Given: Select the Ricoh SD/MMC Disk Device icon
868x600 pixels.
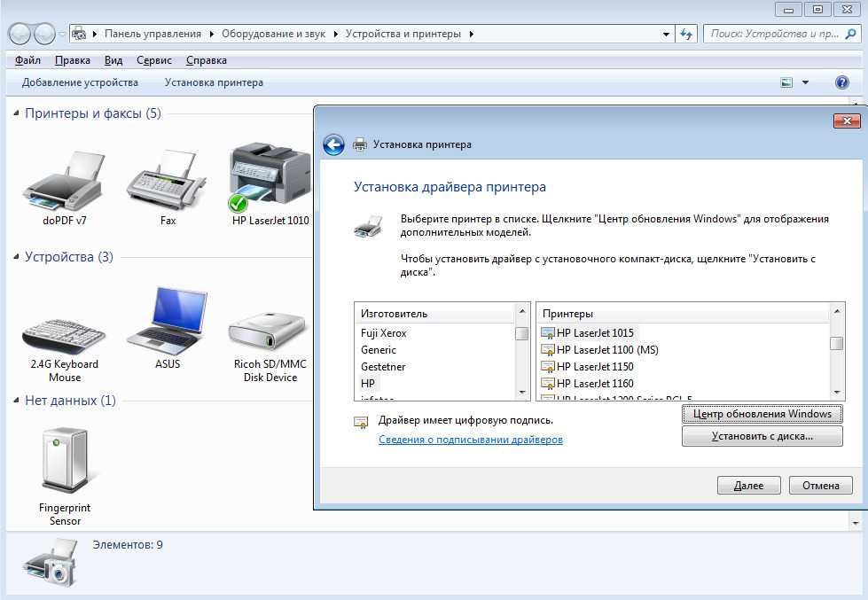Looking at the screenshot, I should click(269, 331).
